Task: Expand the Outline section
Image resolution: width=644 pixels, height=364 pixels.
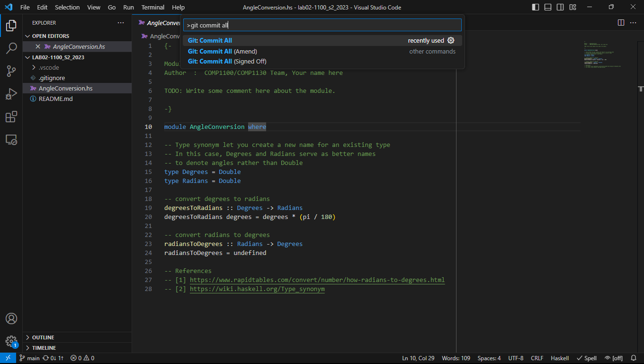Action: click(x=77, y=337)
